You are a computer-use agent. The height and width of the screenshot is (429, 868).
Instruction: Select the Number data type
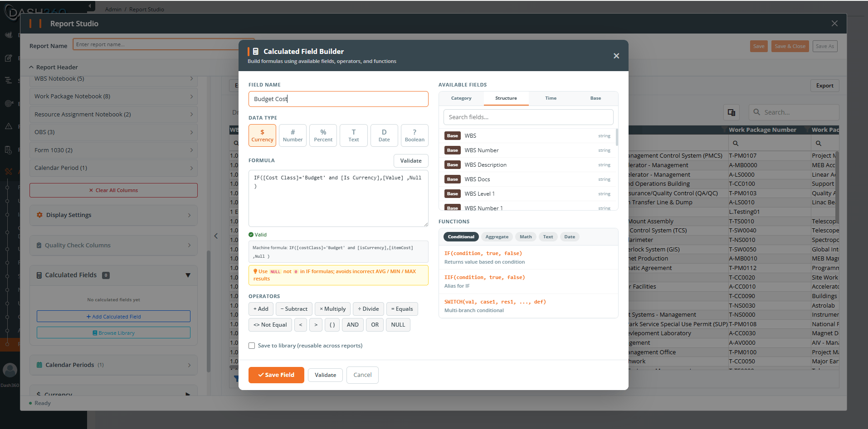[293, 135]
